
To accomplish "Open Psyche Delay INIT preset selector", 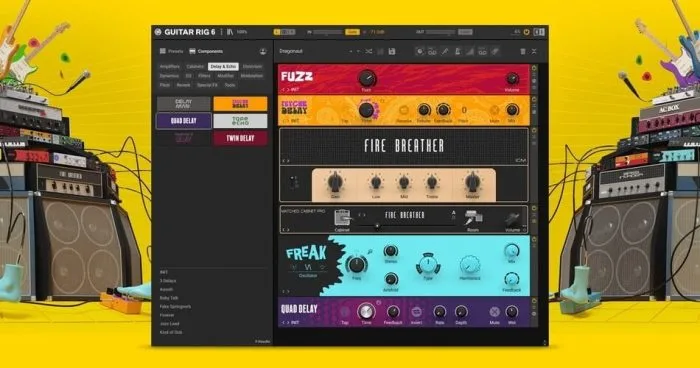I will 295,121.
